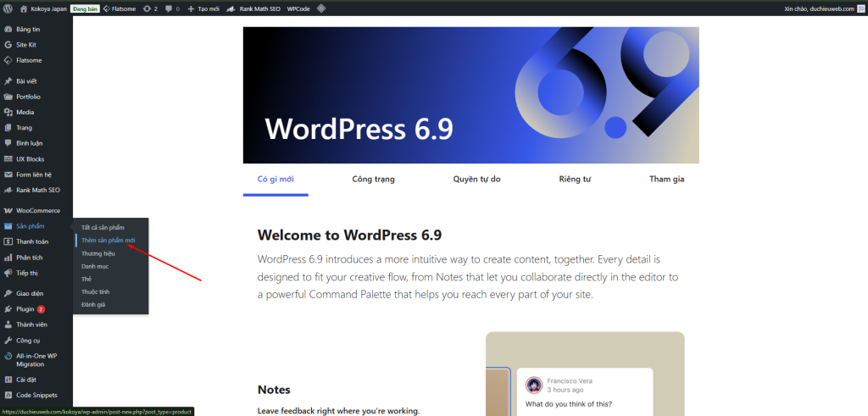868x416 pixels.
Task: Click the Form liên hệ envelope icon
Action: [x=8, y=175]
